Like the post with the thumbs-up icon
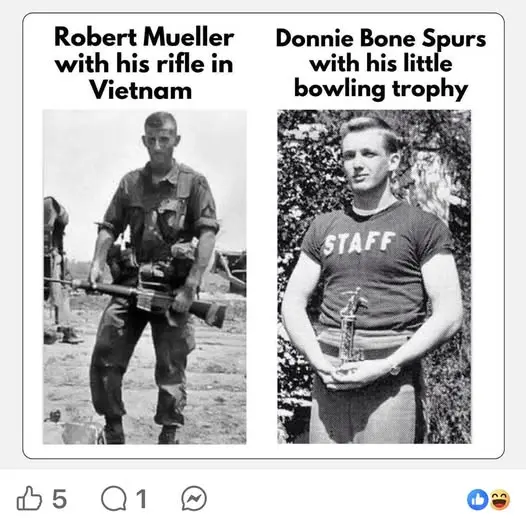Image resolution: width=526 pixels, height=518 pixels. (29, 498)
